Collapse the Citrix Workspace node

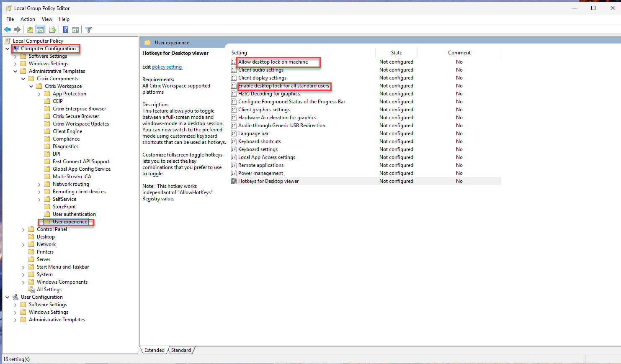tap(31, 86)
